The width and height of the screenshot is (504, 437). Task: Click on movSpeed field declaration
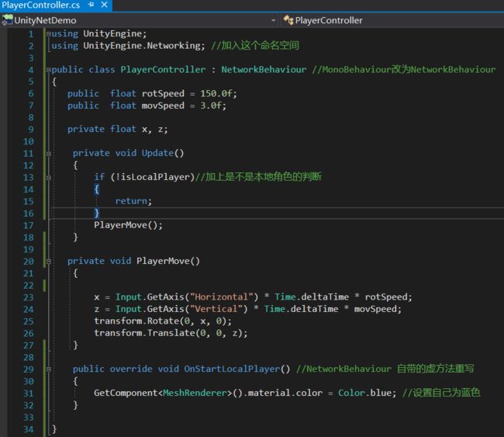[163, 106]
